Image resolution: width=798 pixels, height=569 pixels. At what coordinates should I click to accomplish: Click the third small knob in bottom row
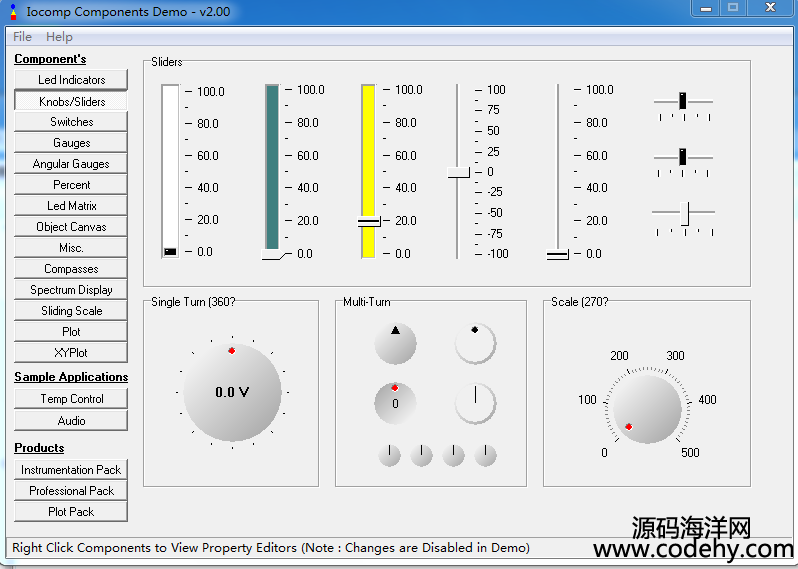click(x=453, y=456)
